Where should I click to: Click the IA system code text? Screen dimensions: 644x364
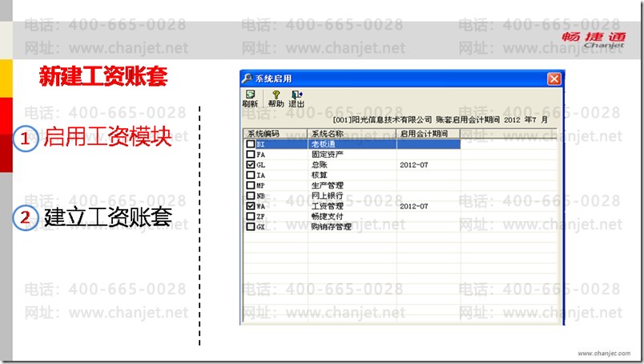261,176
